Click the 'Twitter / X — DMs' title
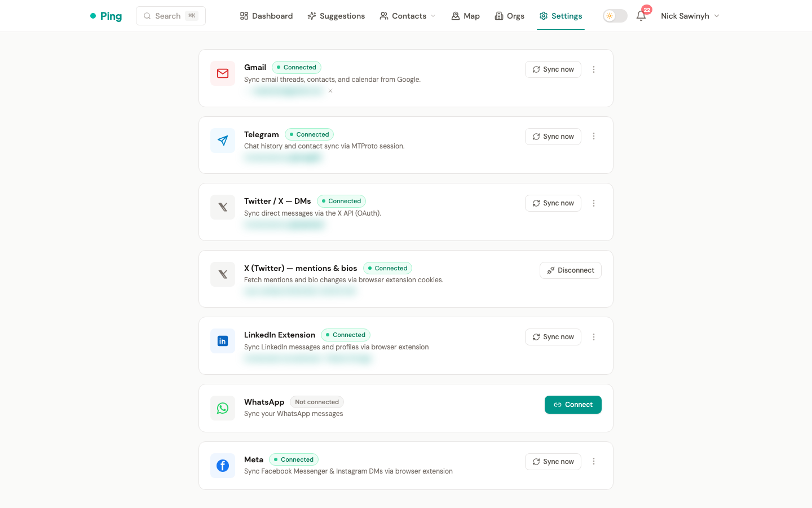Viewport: 812px width, 508px height. point(277,201)
